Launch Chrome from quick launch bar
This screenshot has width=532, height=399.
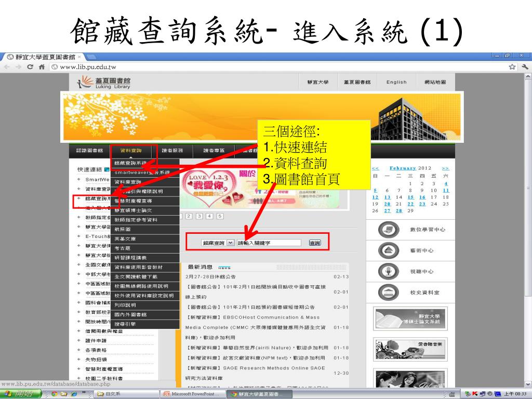pos(54,394)
